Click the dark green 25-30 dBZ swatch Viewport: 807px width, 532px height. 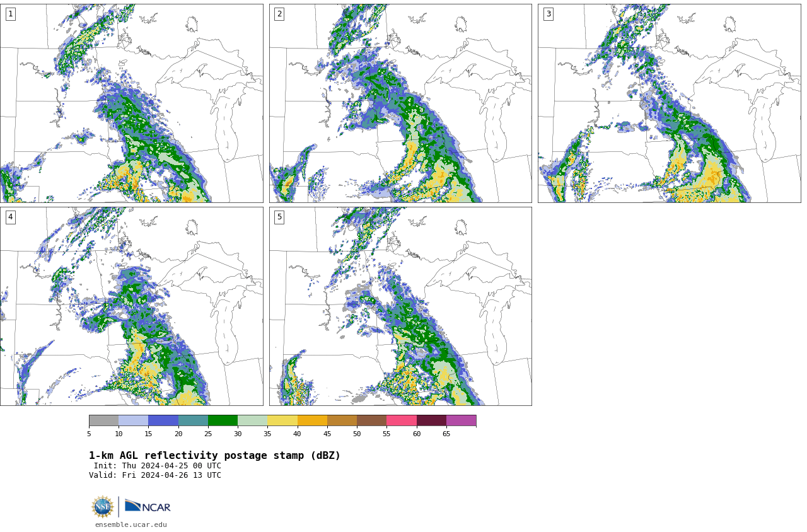pyautogui.click(x=223, y=420)
